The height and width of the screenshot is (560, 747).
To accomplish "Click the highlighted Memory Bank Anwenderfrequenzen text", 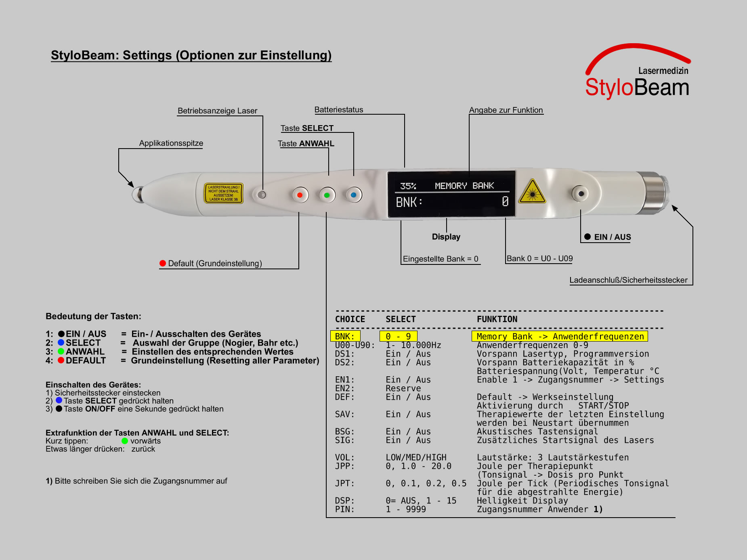I will (x=560, y=336).
